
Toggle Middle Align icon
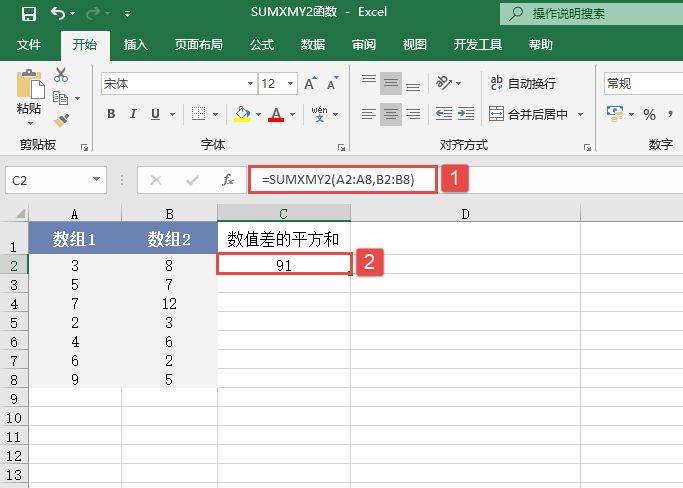coord(391,83)
